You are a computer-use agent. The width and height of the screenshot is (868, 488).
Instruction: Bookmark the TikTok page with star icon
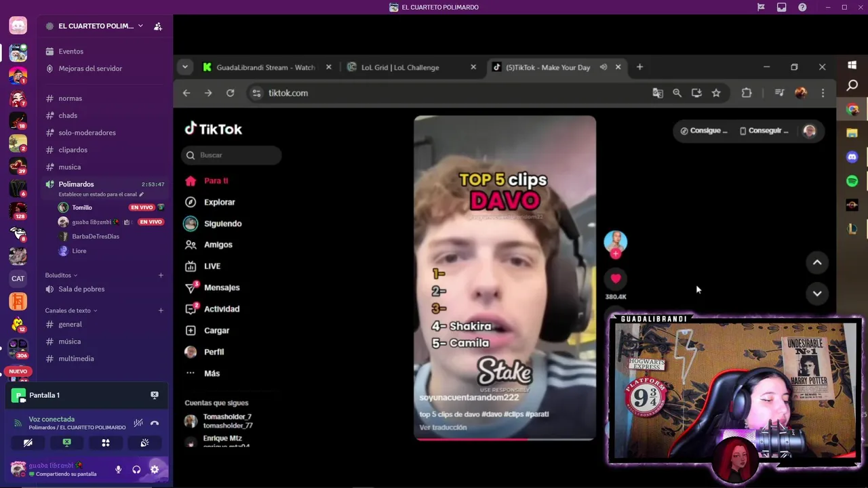click(716, 93)
